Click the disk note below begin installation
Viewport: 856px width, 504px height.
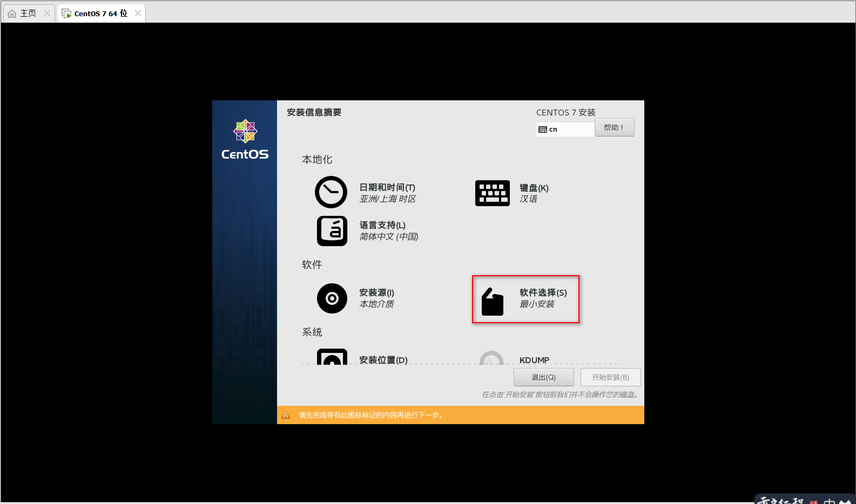pos(561,395)
